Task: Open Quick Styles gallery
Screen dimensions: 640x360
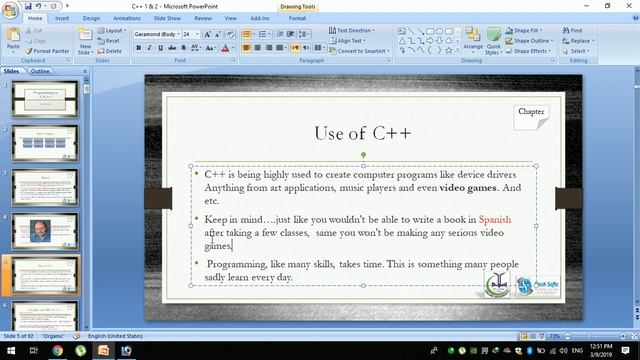Action: tap(493, 41)
